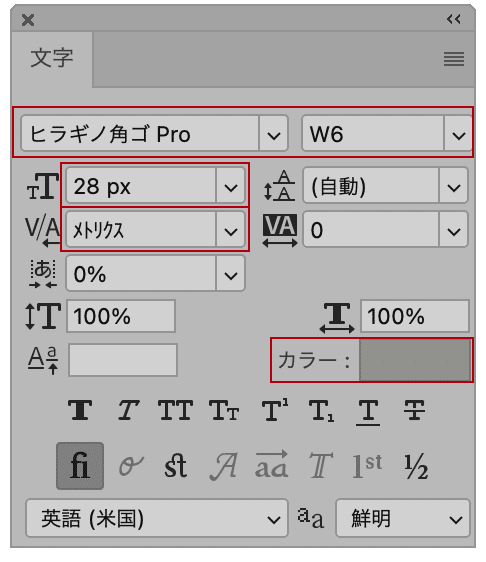
Task: Click the fractions ½ icon
Action: [416, 466]
